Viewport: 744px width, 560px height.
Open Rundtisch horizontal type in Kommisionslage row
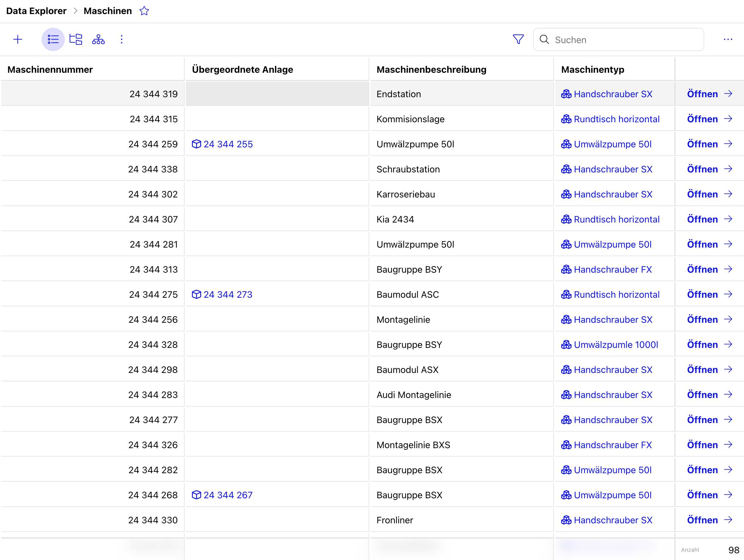610,119
